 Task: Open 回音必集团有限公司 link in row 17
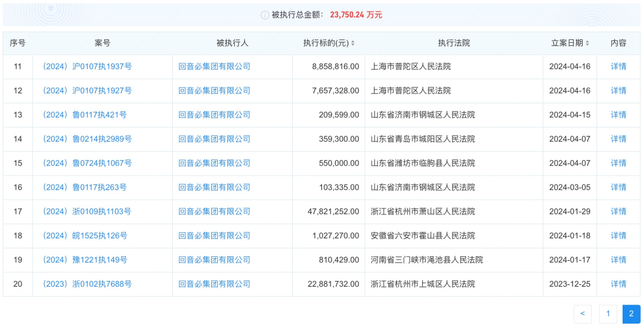click(x=215, y=211)
